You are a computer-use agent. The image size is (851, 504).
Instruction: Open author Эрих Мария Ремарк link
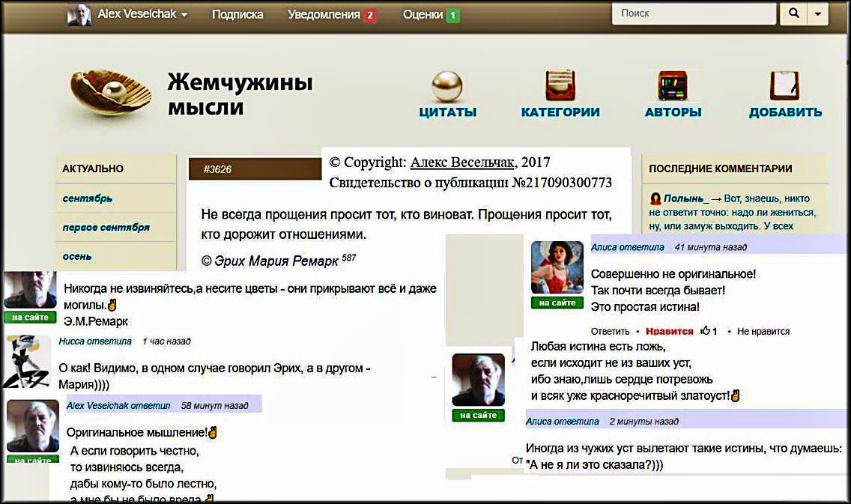point(276,261)
